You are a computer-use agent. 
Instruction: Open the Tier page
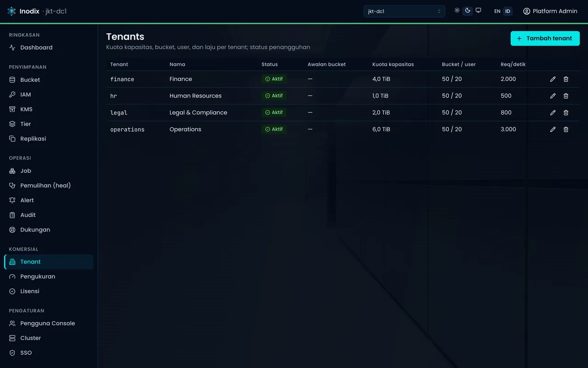(49, 124)
